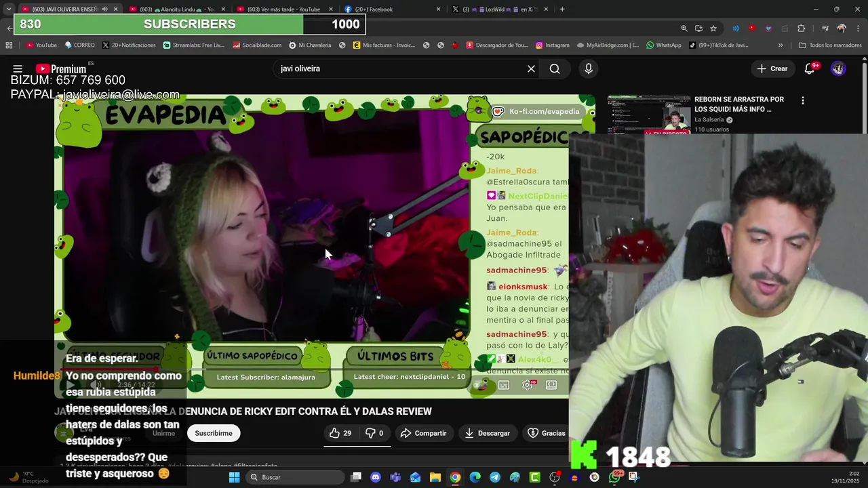Open the YouTube hamburger guide menu
Viewport: 868px width, 488px height.
pyautogui.click(x=18, y=68)
